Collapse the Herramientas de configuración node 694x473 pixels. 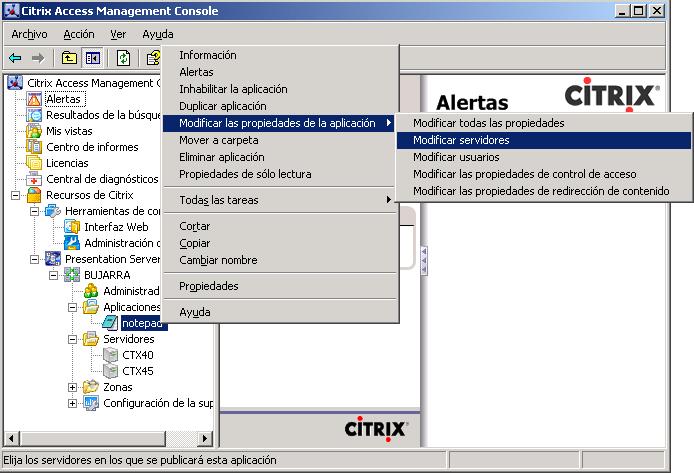[35, 212]
